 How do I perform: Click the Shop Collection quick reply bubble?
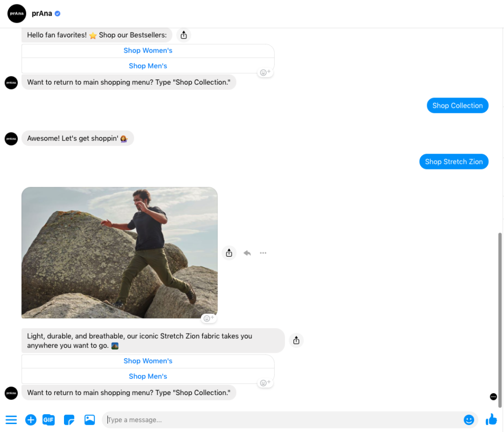pyautogui.click(x=457, y=105)
